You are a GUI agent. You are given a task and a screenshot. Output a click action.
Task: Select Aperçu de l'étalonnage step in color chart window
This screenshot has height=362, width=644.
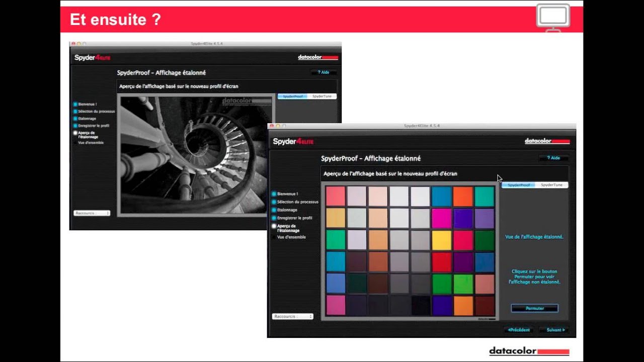pyautogui.click(x=285, y=228)
